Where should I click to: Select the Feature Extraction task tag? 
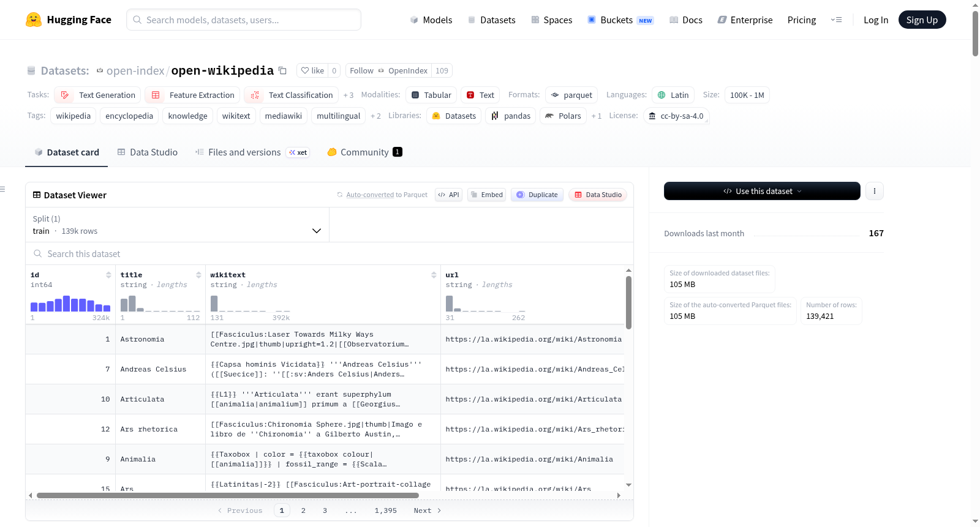(192, 95)
